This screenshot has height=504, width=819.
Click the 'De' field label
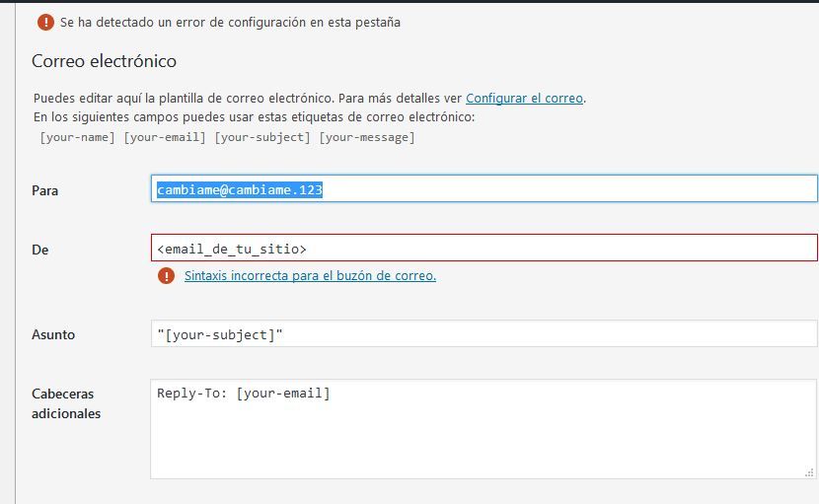tap(40, 250)
